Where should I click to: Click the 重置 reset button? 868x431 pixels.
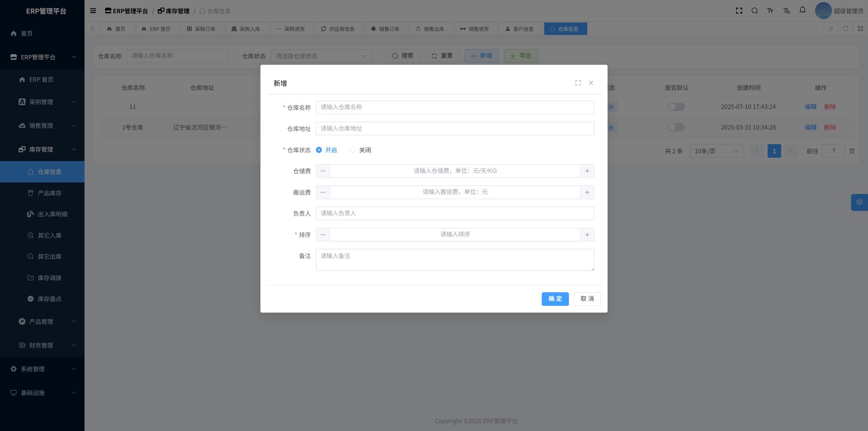442,56
